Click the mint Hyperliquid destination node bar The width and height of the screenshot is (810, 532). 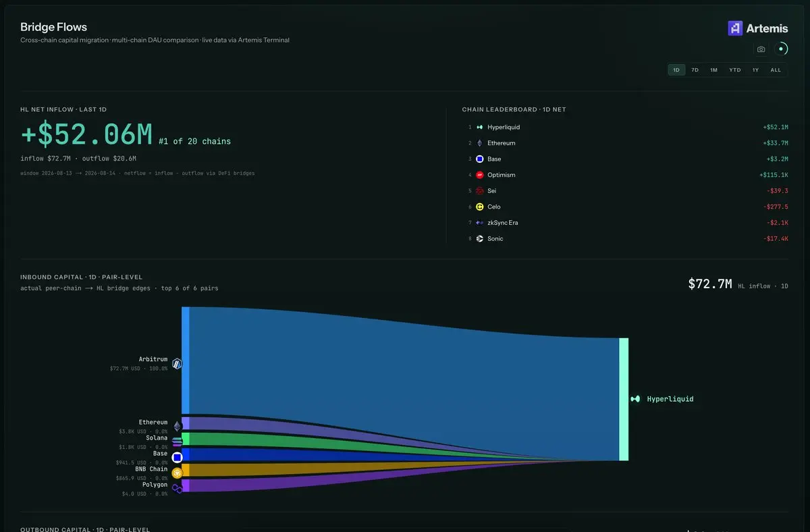click(624, 399)
